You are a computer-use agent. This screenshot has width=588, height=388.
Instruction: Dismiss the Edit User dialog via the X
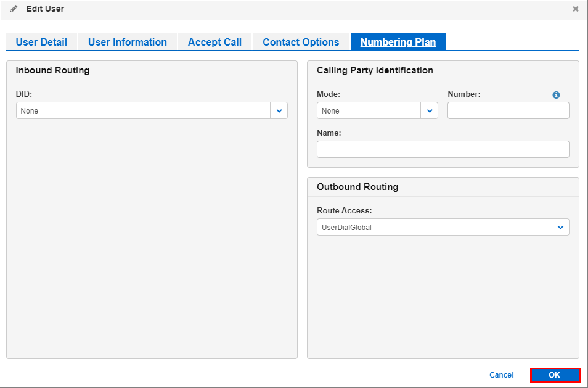click(x=575, y=9)
